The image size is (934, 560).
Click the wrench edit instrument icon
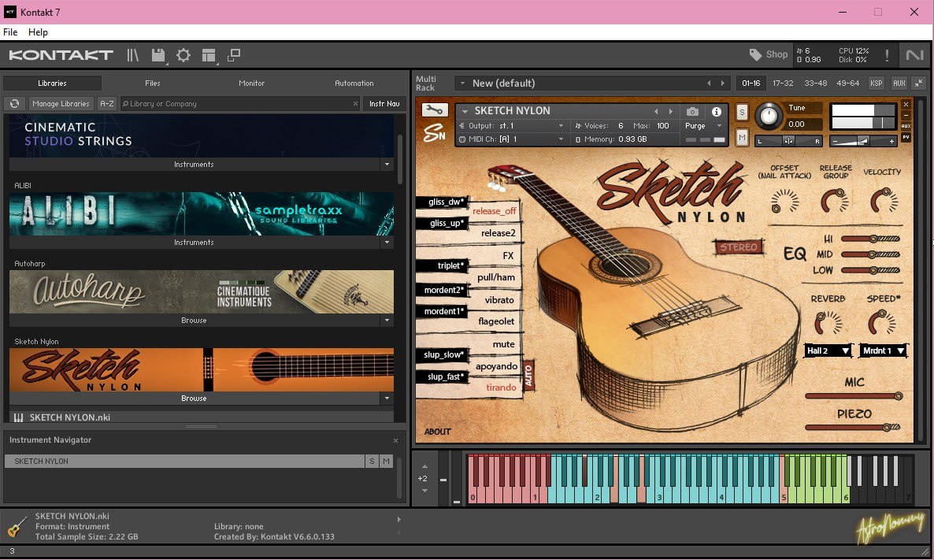click(x=435, y=110)
